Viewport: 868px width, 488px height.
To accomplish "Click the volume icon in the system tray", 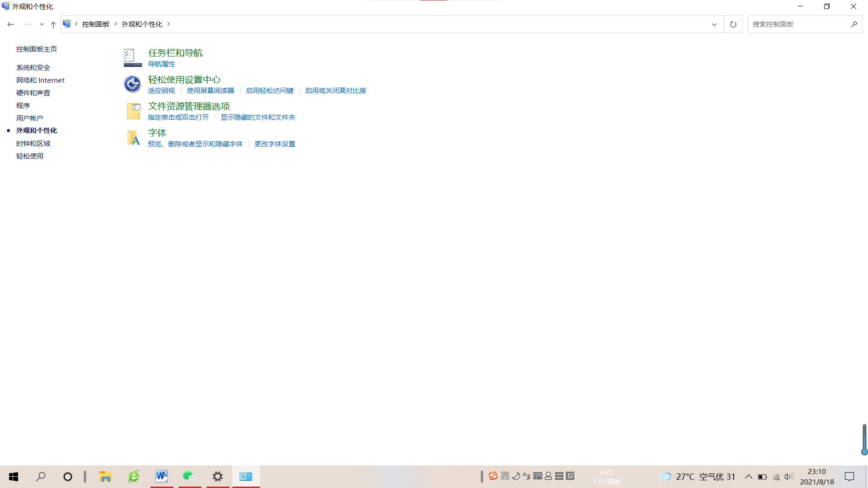I will click(789, 476).
